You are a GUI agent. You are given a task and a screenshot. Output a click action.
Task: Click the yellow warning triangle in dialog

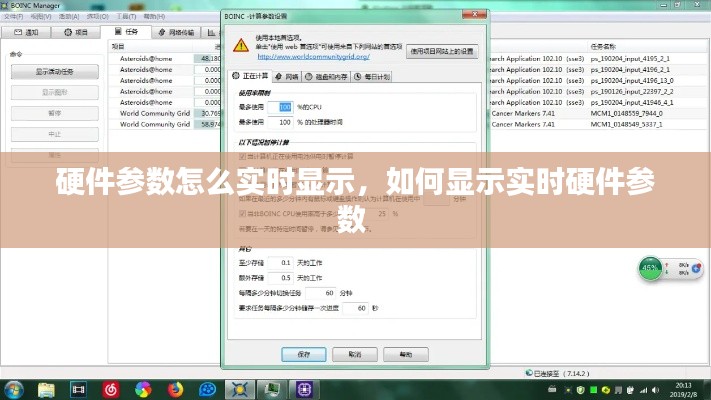pyautogui.click(x=241, y=45)
